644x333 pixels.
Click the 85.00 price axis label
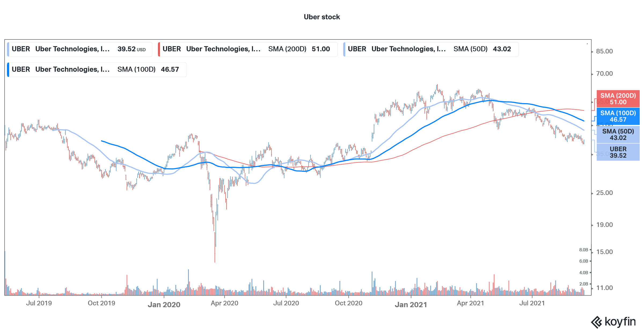coord(604,51)
